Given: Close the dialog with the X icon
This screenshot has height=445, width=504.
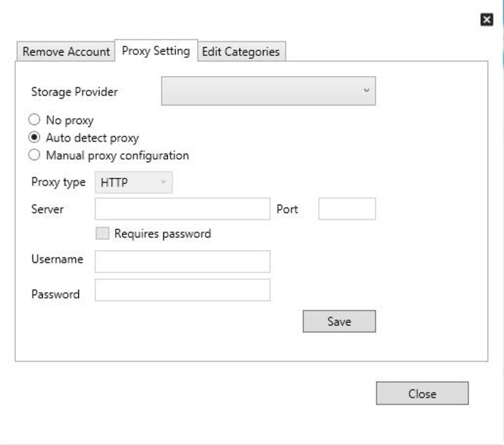Looking at the screenshot, I should click(487, 19).
